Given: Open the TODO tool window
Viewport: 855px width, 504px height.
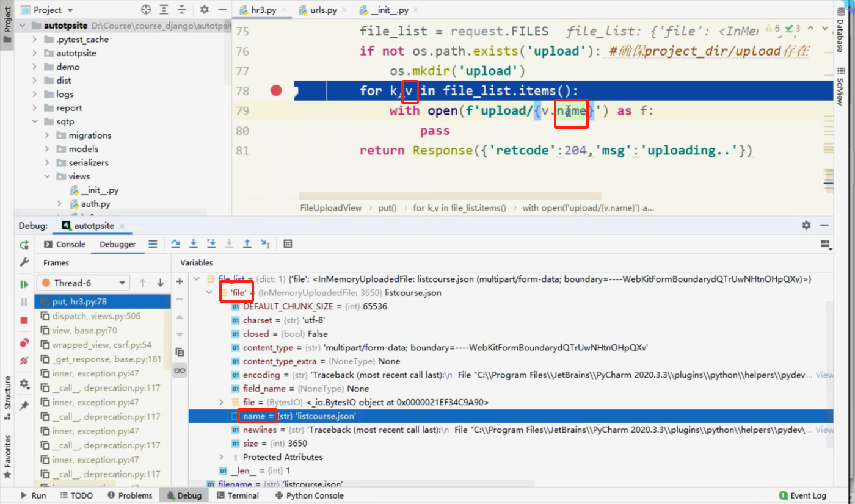Looking at the screenshot, I should [x=76, y=495].
